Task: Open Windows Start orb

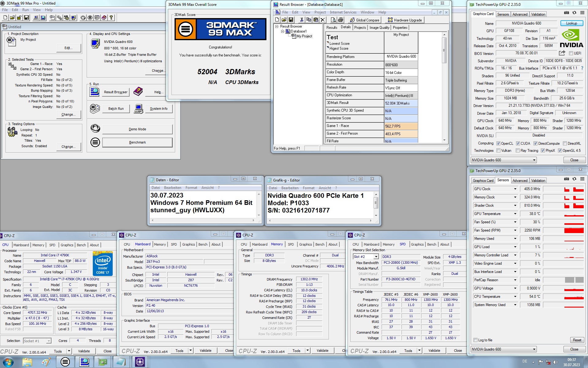Action: click(x=8, y=362)
